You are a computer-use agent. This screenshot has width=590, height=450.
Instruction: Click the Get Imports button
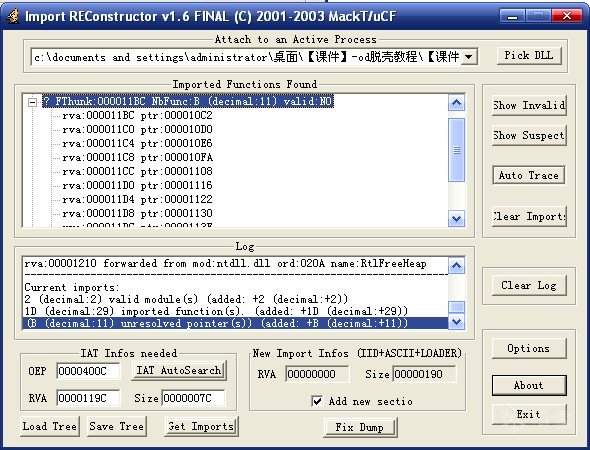click(x=201, y=427)
